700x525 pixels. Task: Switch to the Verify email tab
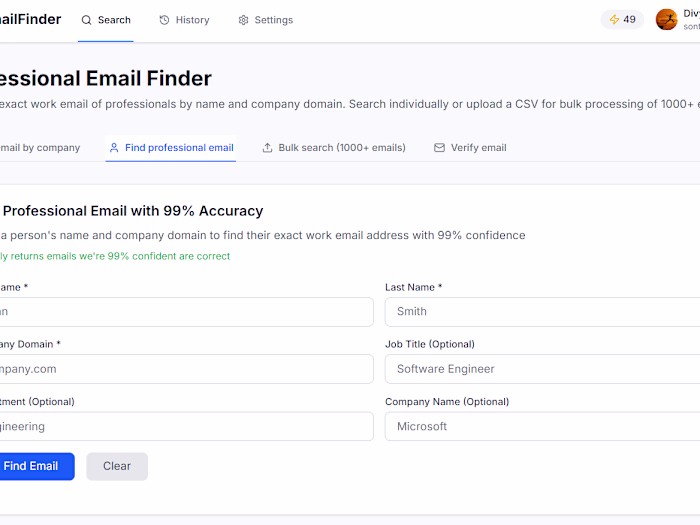pyautogui.click(x=478, y=148)
